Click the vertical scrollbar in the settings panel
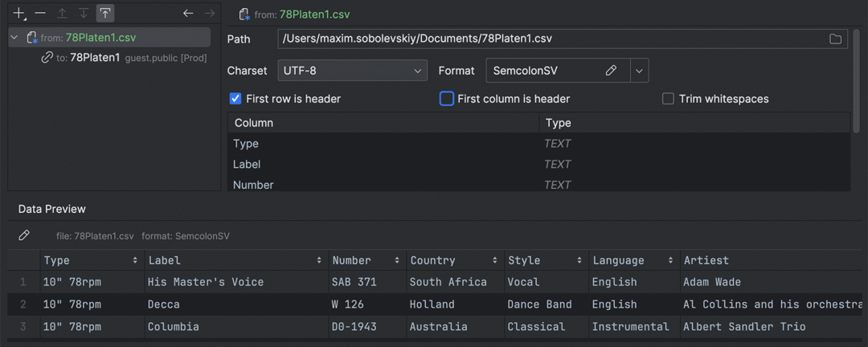Viewport: 868px width, 347px height. pos(857,80)
